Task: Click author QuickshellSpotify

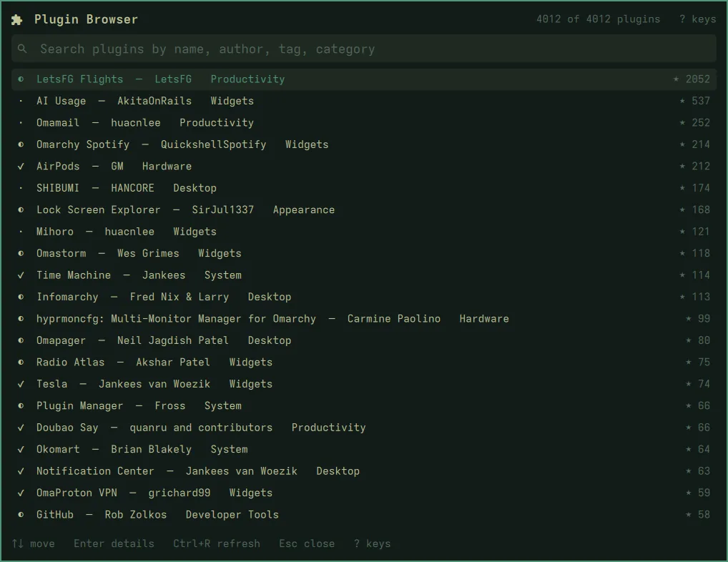Action: pos(214,145)
